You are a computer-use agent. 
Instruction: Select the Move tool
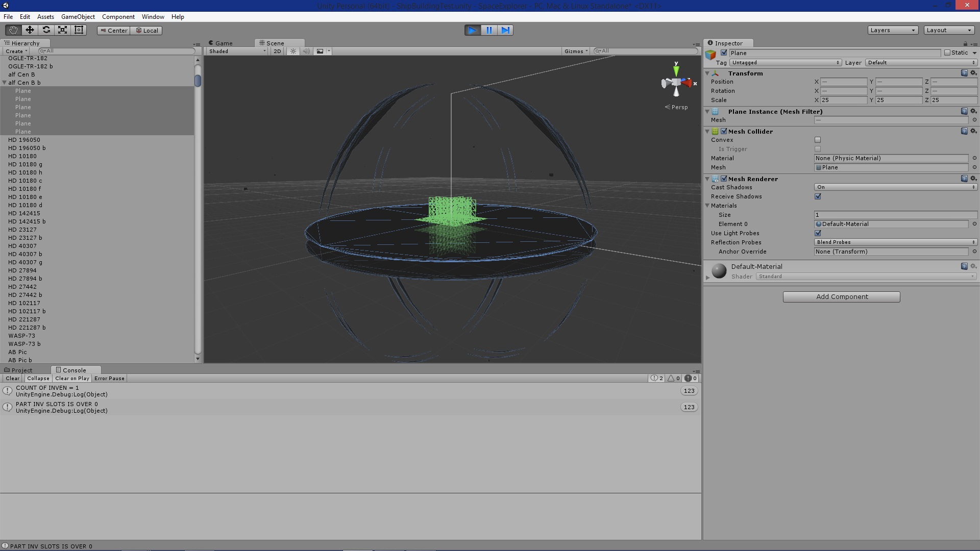(30, 30)
